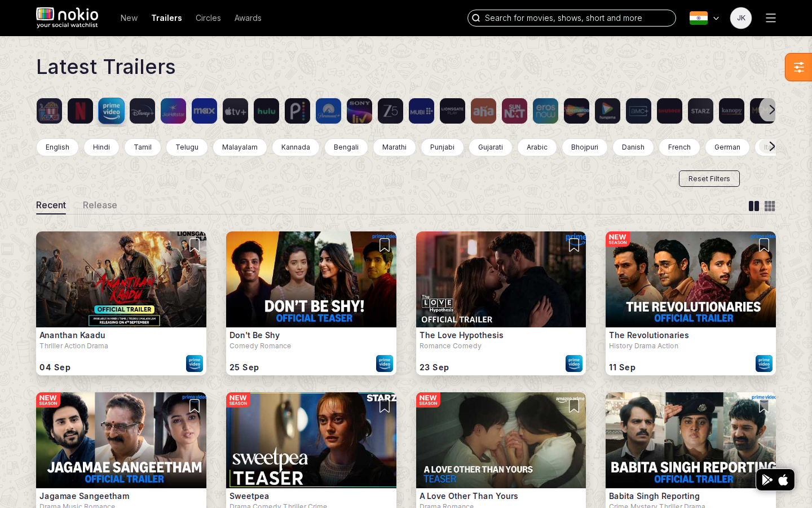
Task: Open the India country selector dropdown
Action: tap(704, 18)
